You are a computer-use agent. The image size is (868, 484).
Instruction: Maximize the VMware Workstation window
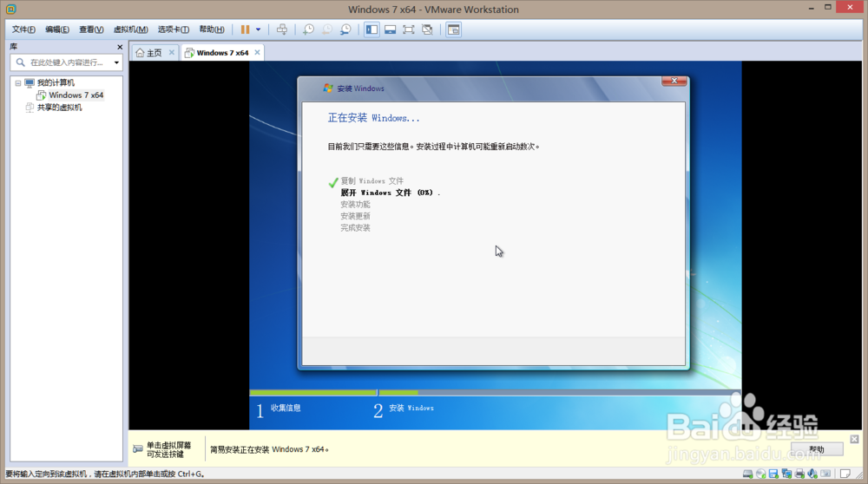(x=827, y=8)
